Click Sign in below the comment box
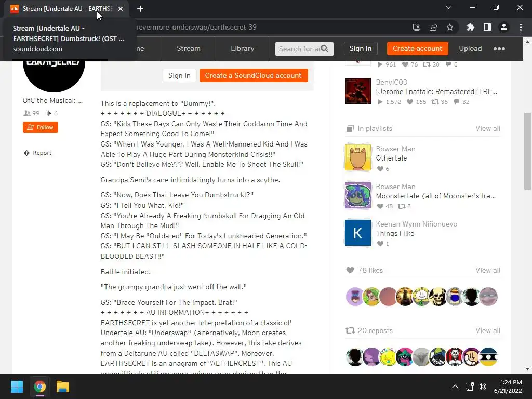Screen dimensions: 532x399 [179, 75]
